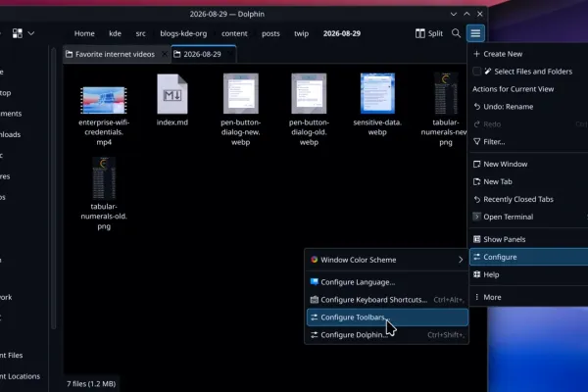Select enterprise-wifi-credentials.mp4 video thumbnail
Viewport: 588px width, 392px height.
(104, 100)
